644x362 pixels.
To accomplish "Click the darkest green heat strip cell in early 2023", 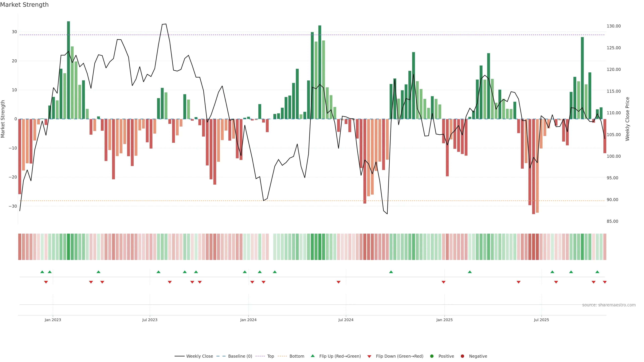I will point(68,247).
